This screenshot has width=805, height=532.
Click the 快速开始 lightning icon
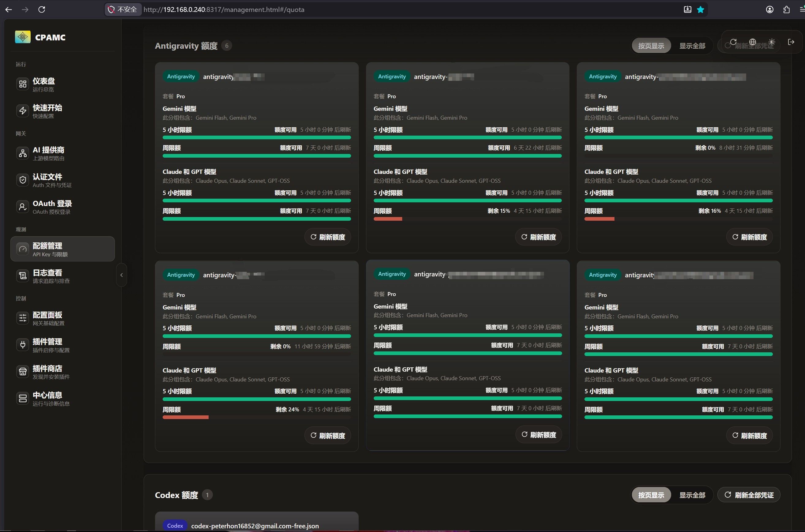pos(23,111)
